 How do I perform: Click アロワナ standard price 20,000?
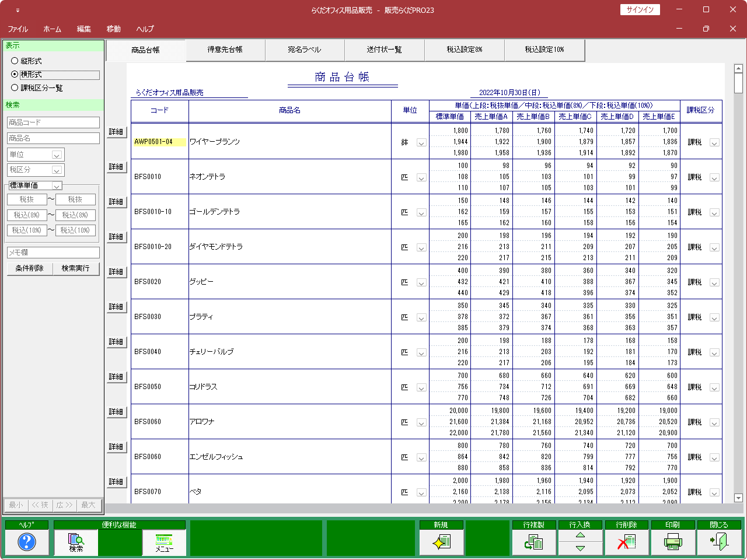coord(459,411)
